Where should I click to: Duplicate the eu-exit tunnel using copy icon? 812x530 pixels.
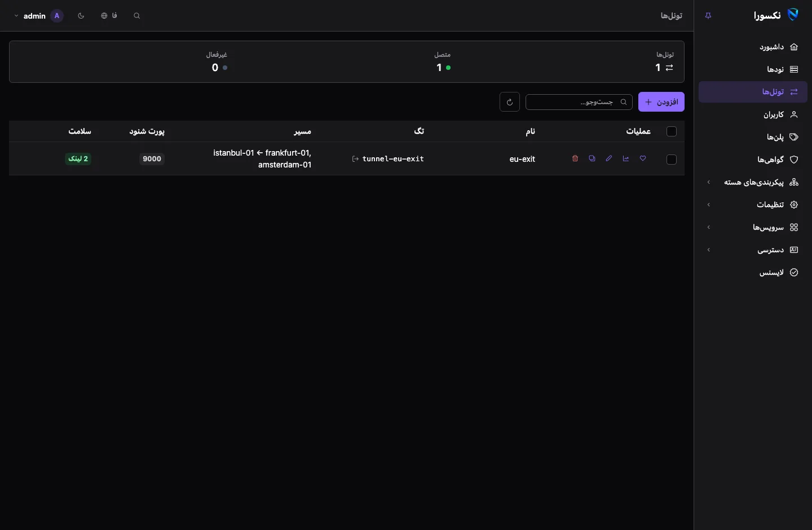tap(592, 159)
